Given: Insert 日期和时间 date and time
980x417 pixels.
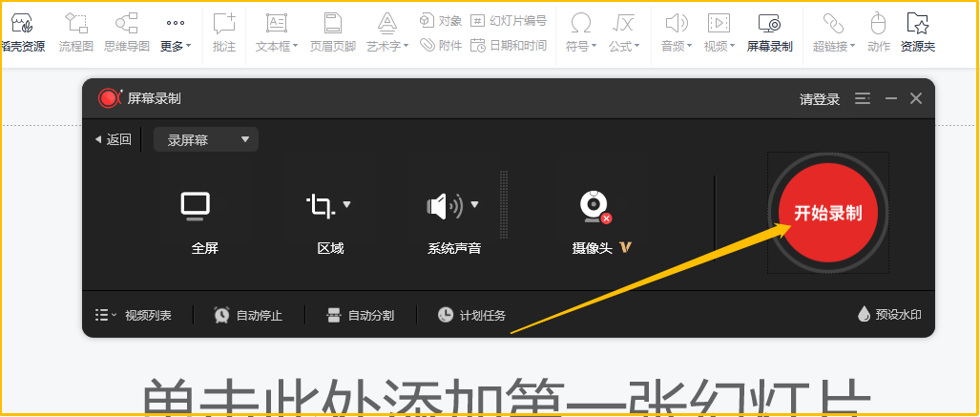Looking at the screenshot, I should point(508,45).
